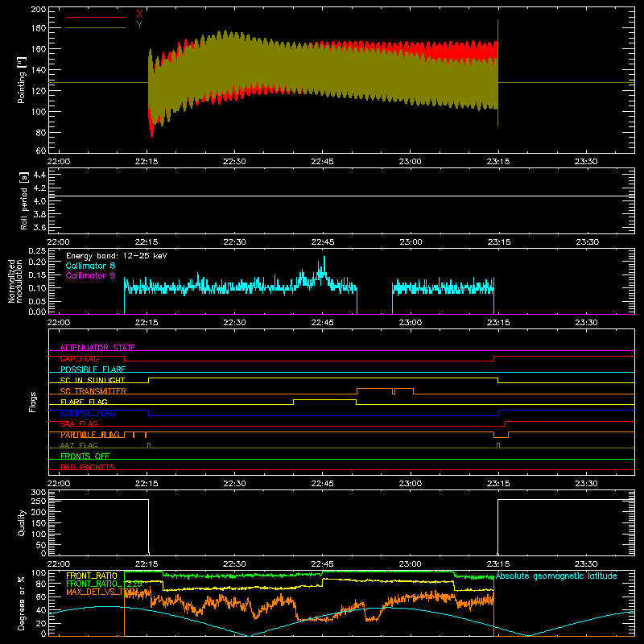This screenshot has height=644, width=644.
Task: Click the 'Degrees or %' axis title
Action: click(x=22, y=603)
